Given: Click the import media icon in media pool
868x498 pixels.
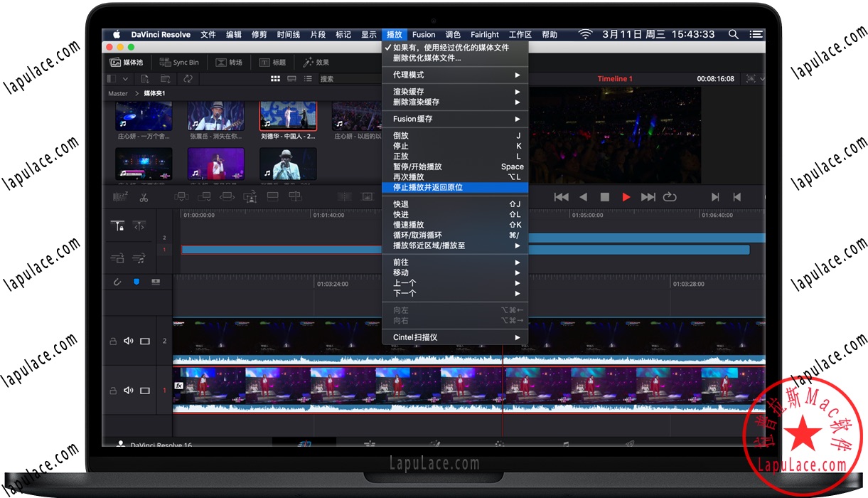Looking at the screenshot, I should point(146,78).
